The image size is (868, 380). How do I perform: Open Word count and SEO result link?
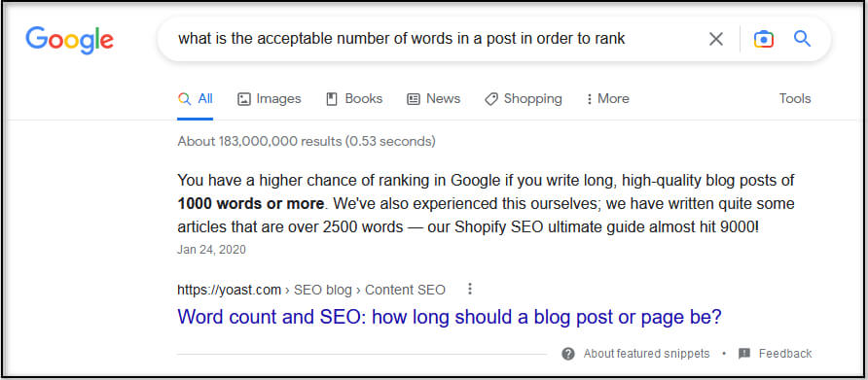(x=450, y=318)
